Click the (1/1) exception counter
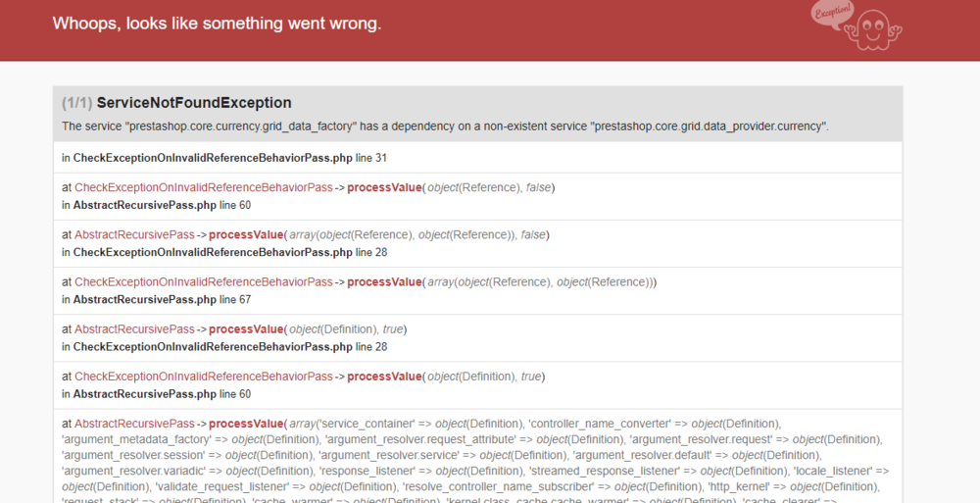The width and height of the screenshot is (980, 503). pos(76,103)
